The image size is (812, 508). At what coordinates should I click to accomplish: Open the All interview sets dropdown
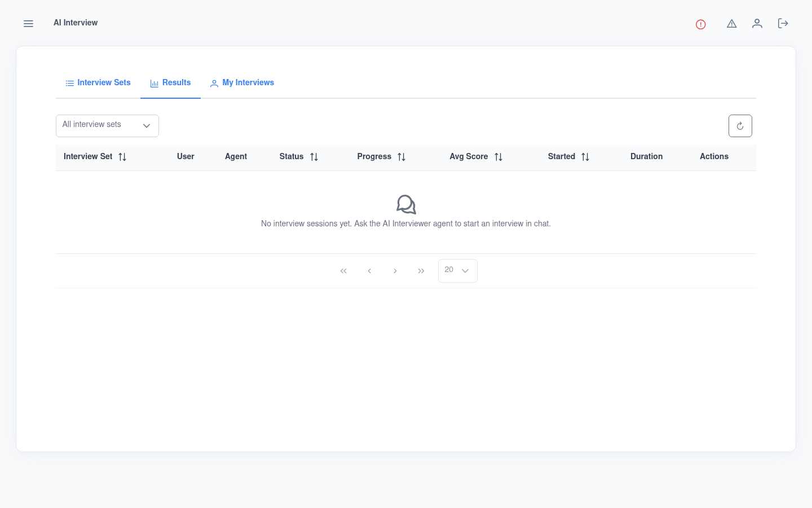pyautogui.click(x=107, y=126)
